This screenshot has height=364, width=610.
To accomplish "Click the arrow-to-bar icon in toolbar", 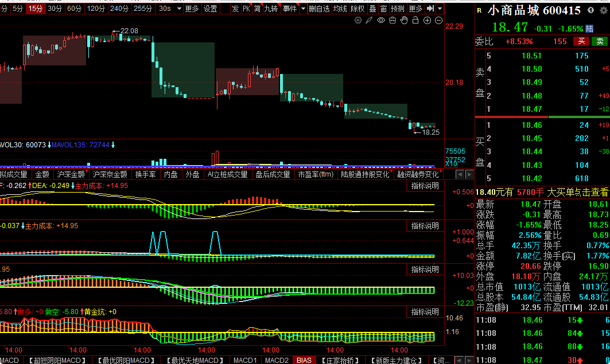I will click(x=430, y=8).
